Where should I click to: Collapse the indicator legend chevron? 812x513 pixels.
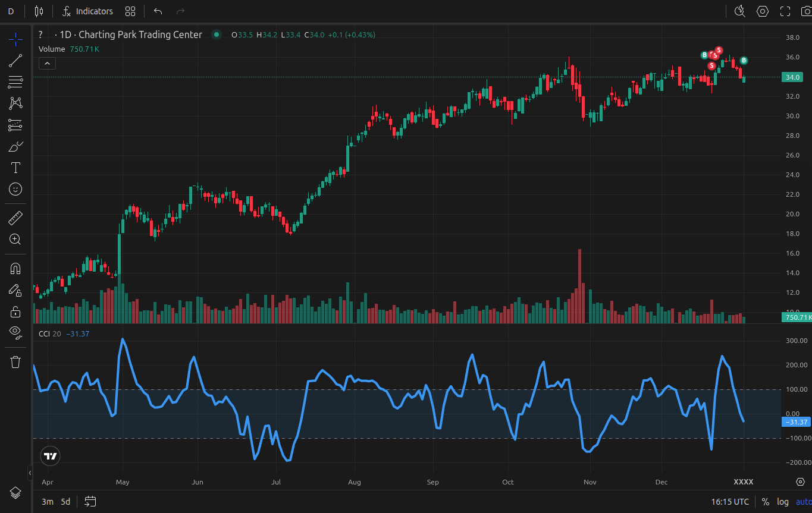coord(47,64)
